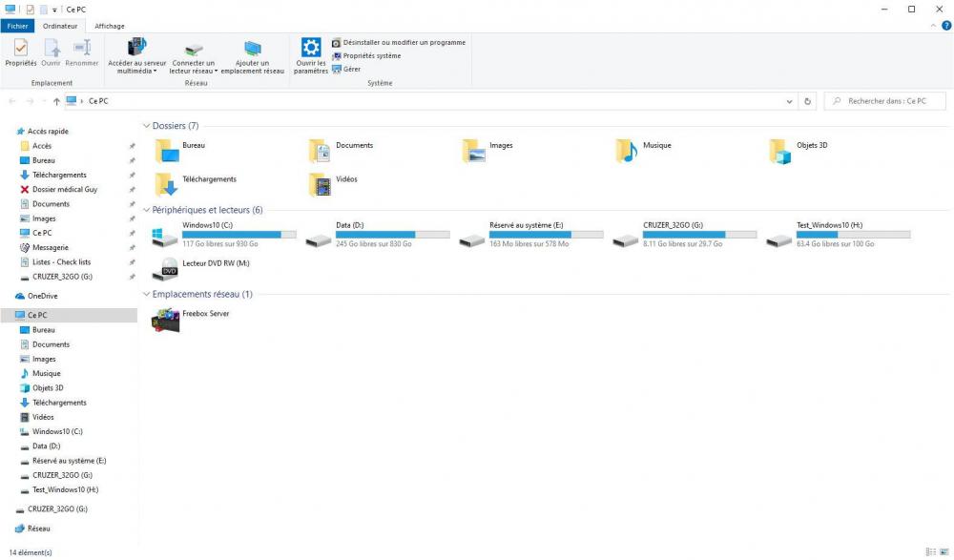The image size is (954, 560).
Task: Click the Data (D:) storage usage bar
Action: (393, 234)
